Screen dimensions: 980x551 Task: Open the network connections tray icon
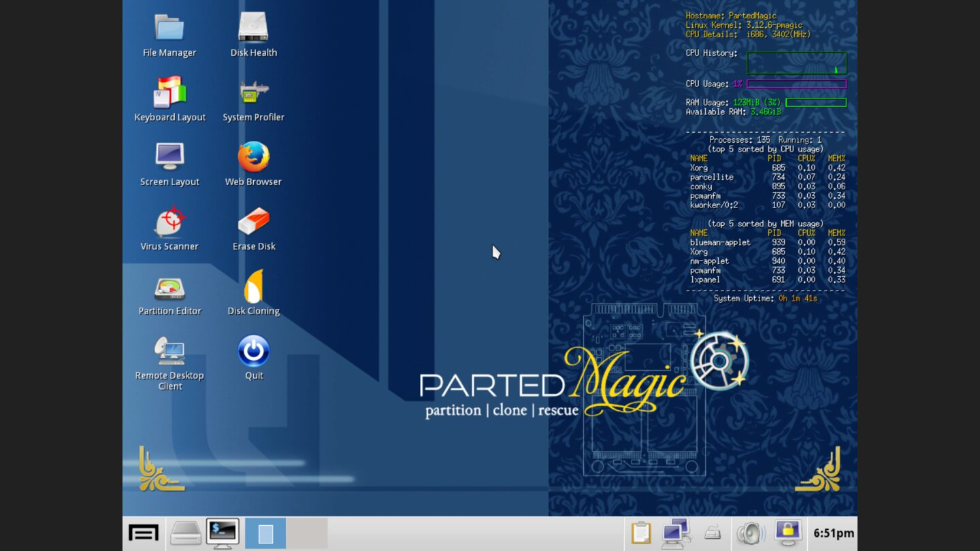676,533
